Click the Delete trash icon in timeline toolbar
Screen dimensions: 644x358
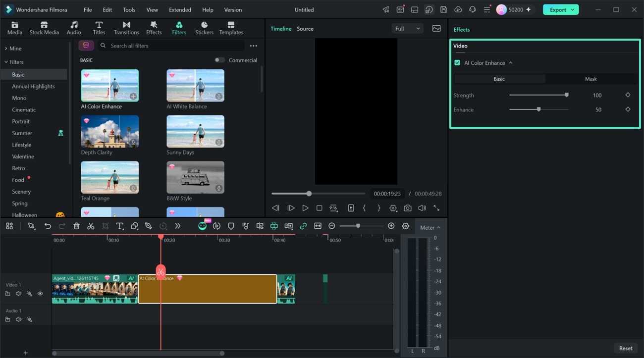76,226
